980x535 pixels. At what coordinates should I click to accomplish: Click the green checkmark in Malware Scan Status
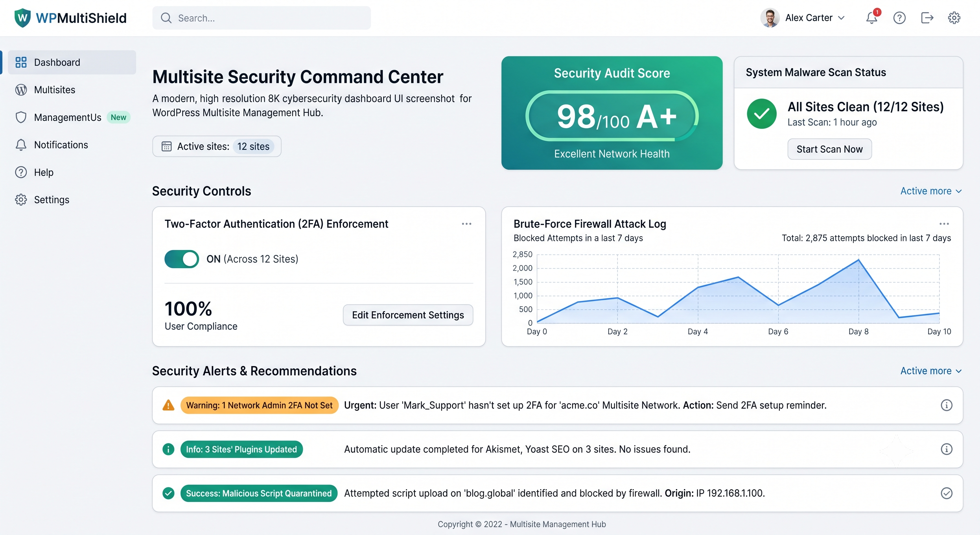click(x=762, y=114)
